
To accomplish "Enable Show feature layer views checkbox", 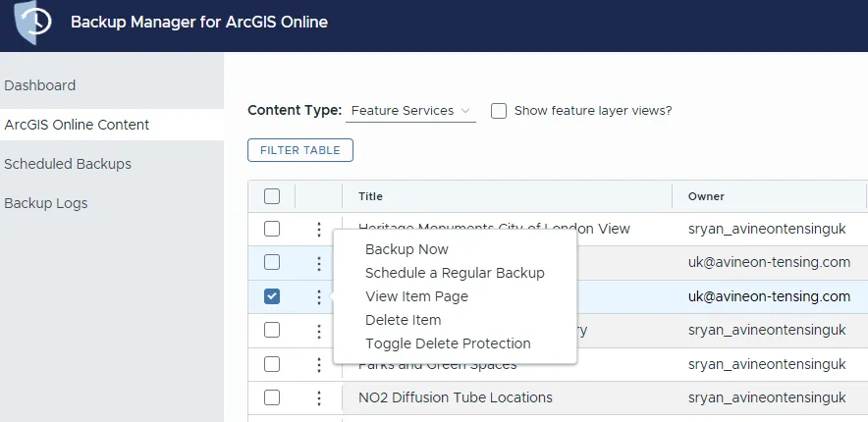I will pos(499,111).
